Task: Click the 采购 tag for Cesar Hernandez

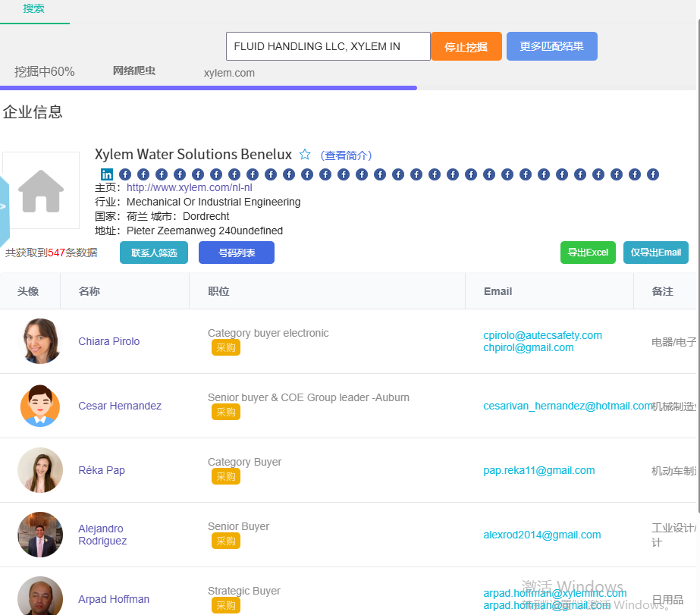Action: 226,412
